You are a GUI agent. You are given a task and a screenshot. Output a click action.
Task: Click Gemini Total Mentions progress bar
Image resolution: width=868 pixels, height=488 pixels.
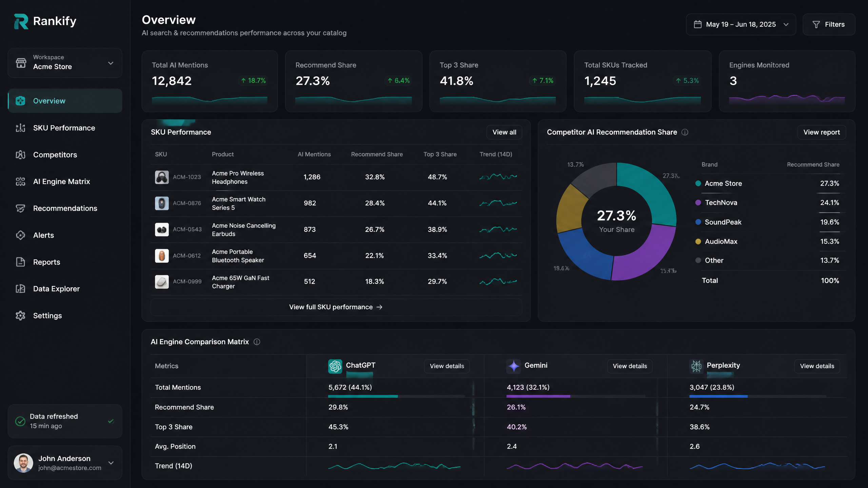tap(576, 396)
